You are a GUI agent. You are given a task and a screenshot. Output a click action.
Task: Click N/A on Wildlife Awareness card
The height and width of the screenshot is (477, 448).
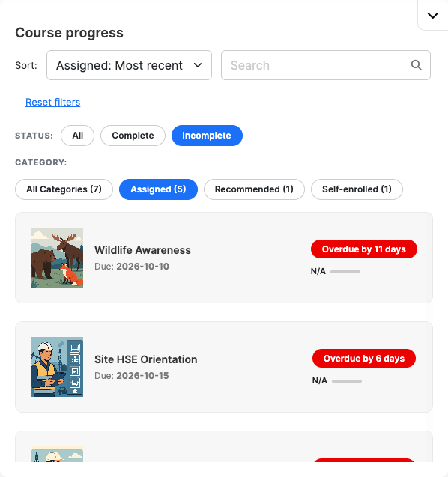(x=318, y=271)
